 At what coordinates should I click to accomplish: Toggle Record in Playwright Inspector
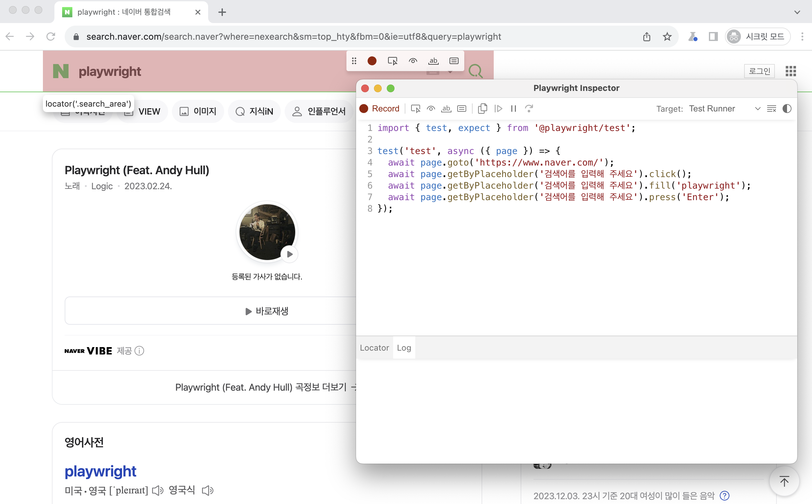(x=380, y=108)
